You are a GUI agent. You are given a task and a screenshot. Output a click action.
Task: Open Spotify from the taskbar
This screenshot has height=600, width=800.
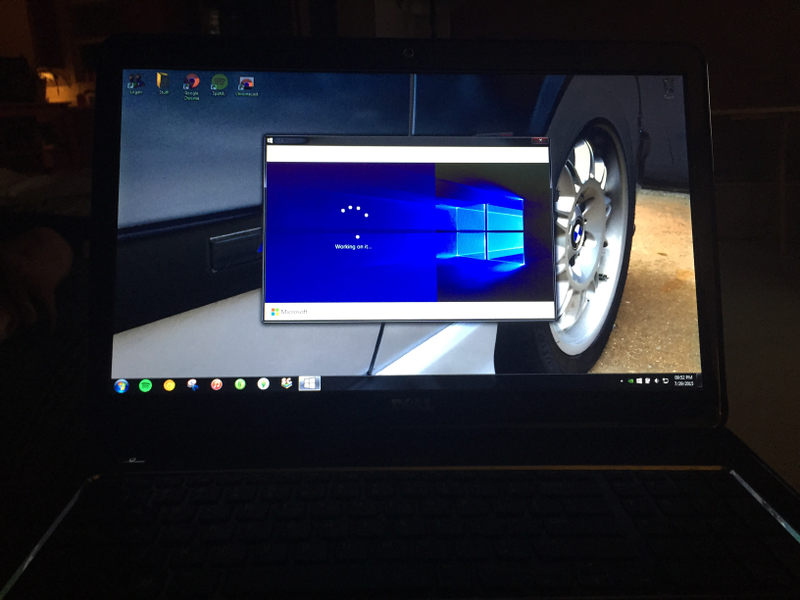145,385
